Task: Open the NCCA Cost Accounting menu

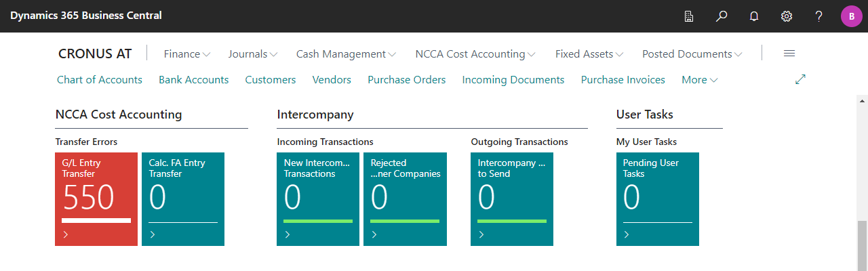Action: tap(475, 54)
